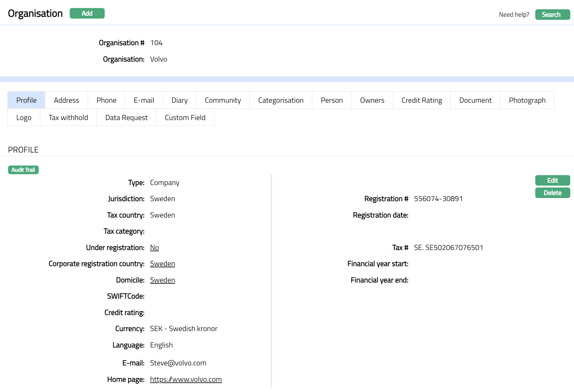Follow the Domicile Sweden link
The image size is (574, 392).
[162, 280]
